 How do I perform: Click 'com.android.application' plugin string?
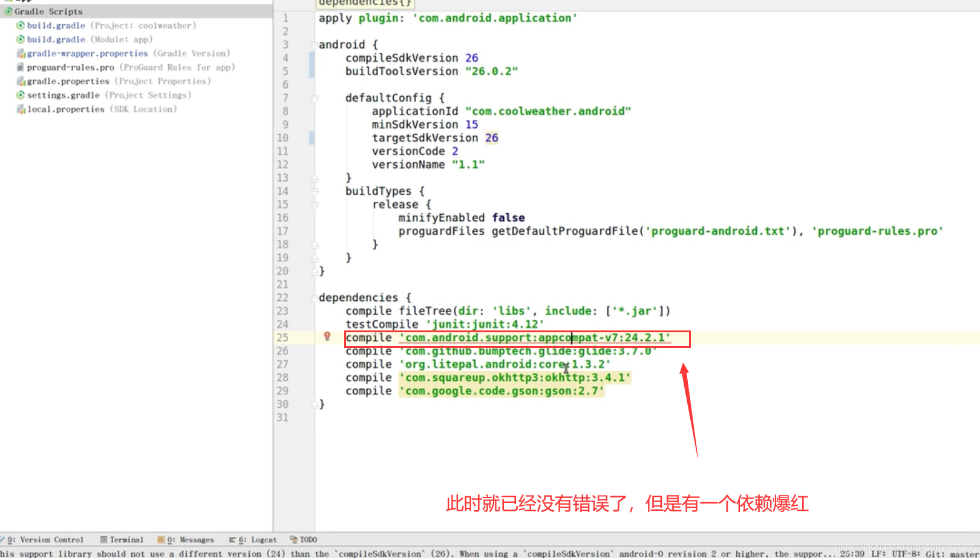(x=495, y=18)
